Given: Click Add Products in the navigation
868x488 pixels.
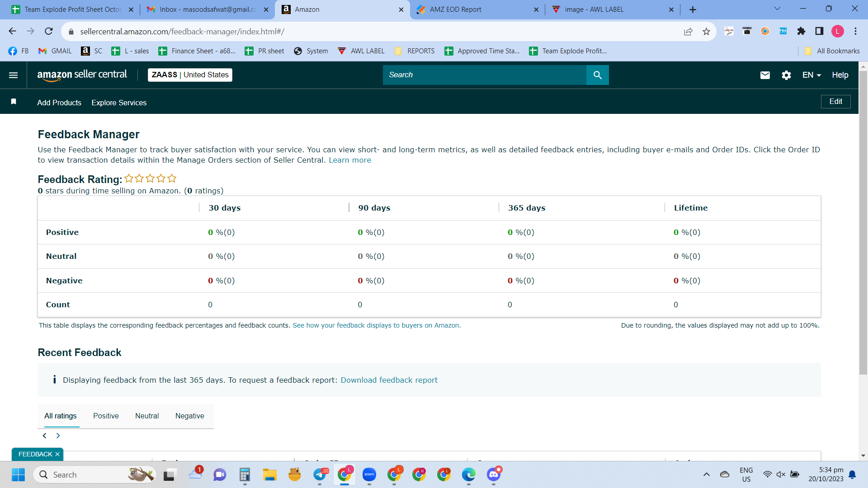Looking at the screenshot, I should pyautogui.click(x=59, y=103).
